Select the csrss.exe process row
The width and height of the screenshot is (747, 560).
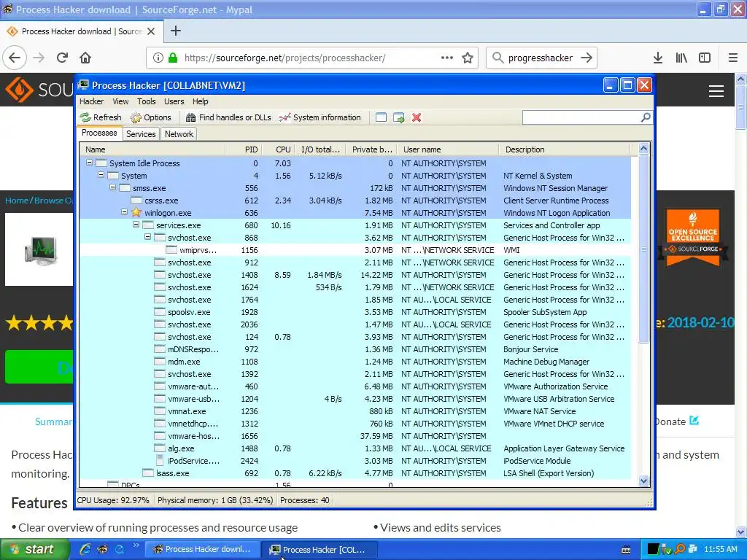(355, 201)
